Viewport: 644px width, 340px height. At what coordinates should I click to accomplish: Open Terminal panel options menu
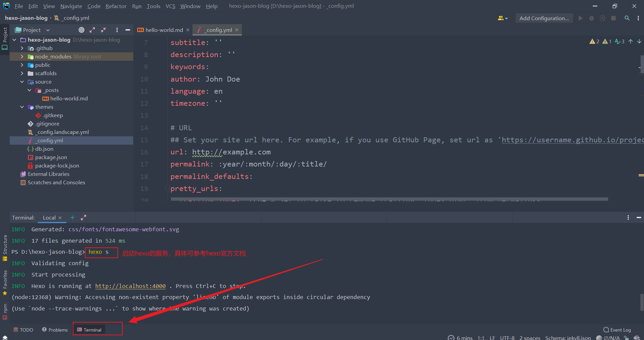(x=628, y=217)
